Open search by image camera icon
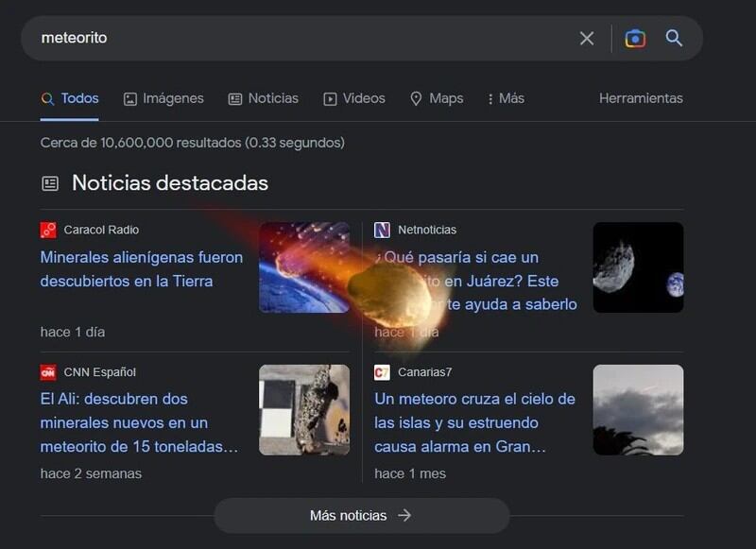Screen dimensions: 756x549 (x=635, y=39)
